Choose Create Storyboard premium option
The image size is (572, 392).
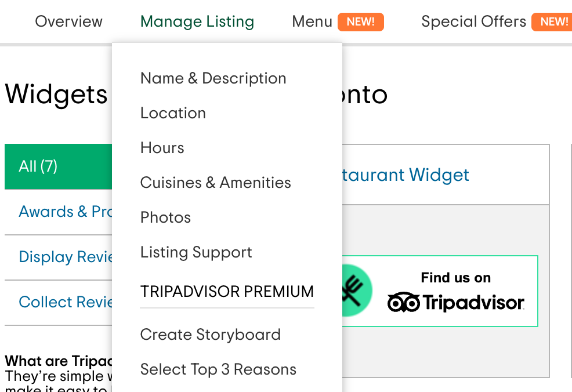pos(210,335)
